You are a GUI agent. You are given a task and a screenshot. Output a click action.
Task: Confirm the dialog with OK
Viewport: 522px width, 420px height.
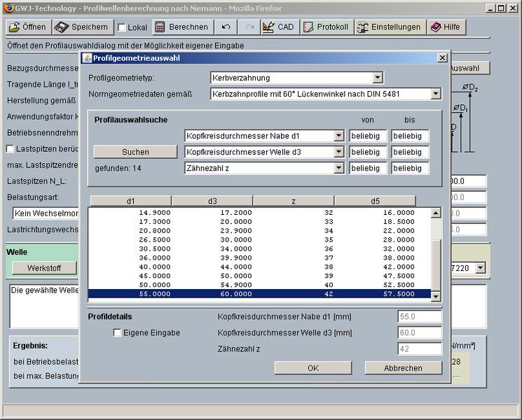pos(312,367)
